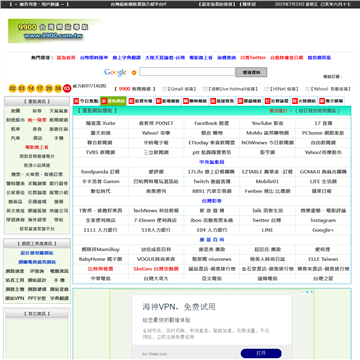This screenshot has width=360, height=360.
Task: Close the VPN advertisement with the X icon
Action: point(312,292)
